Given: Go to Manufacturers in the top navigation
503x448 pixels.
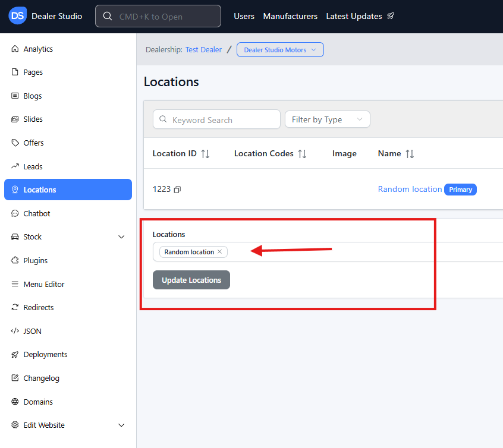Looking at the screenshot, I should tap(290, 16).
